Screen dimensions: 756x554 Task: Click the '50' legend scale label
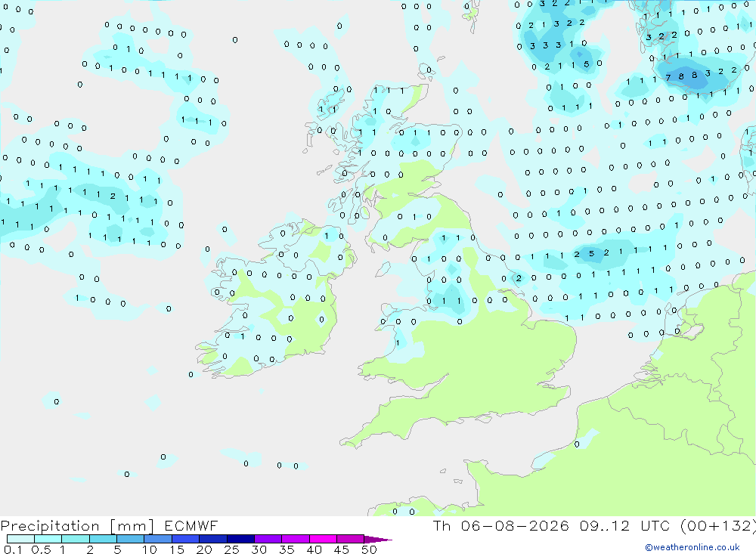pos(369,549)
